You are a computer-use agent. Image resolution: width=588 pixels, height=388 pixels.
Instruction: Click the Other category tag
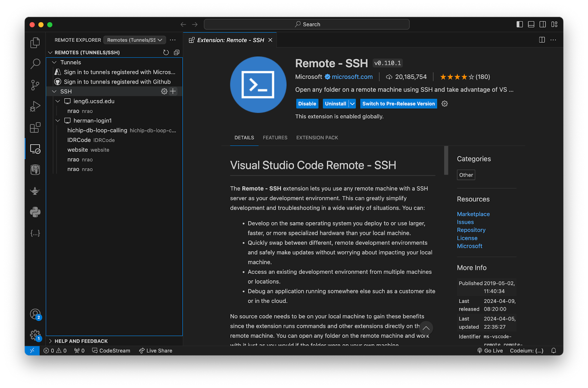[x=466, y=175]
